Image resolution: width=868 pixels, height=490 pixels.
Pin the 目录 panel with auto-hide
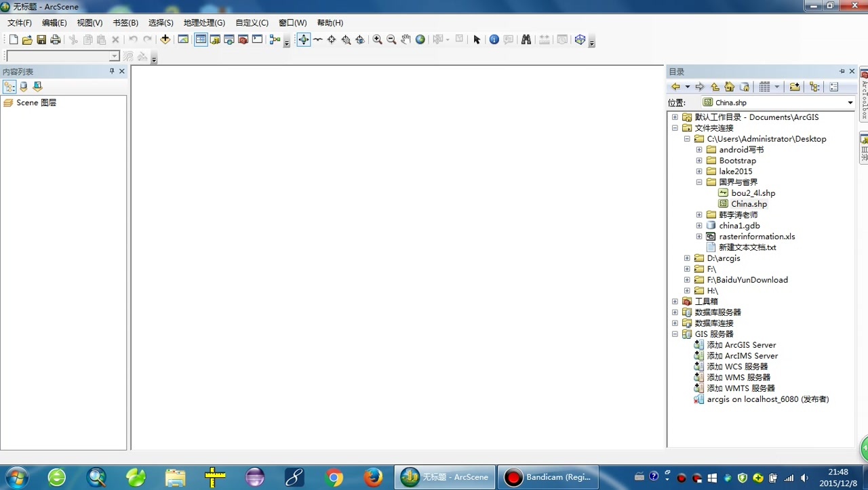point(842,71)
